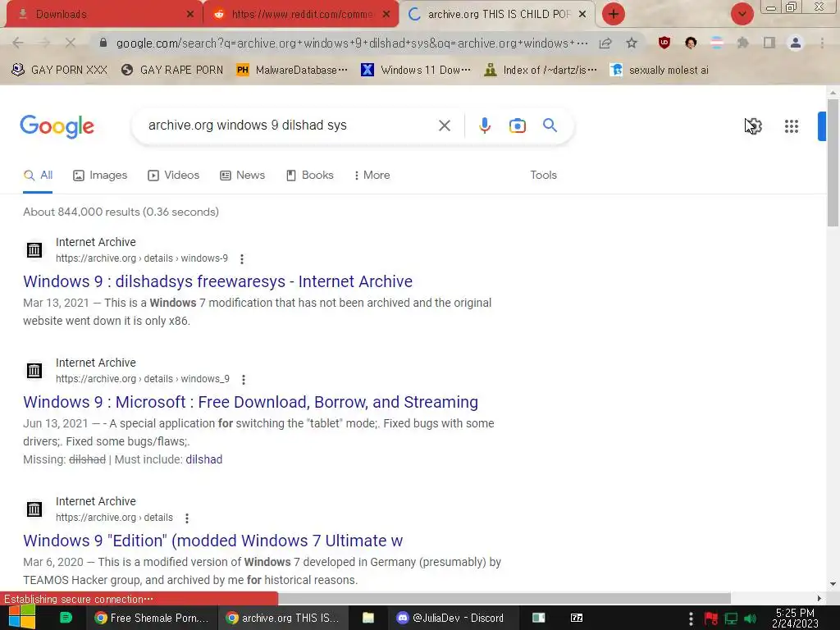The height and width of the screenshot is (630, 840).
Task: Toggle the Chrome side panel
Action: 769,43
